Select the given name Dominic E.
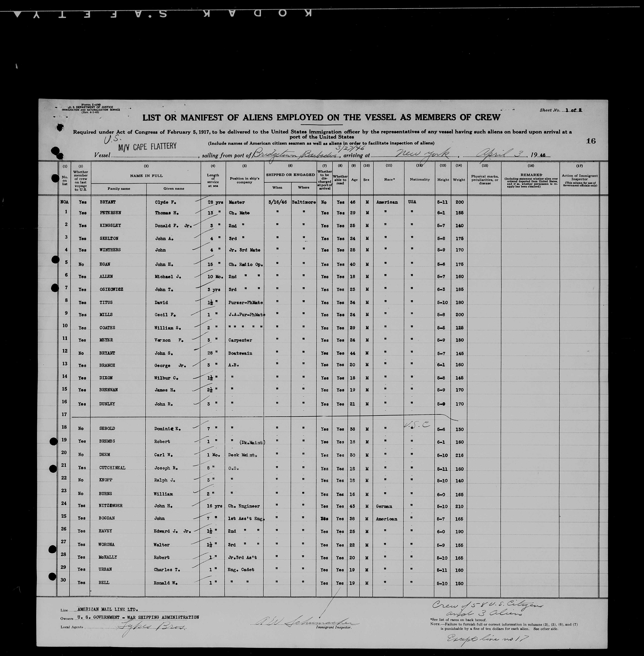This screenshot has width=644, height=656. pyautogui.click(x=167, y=428)
